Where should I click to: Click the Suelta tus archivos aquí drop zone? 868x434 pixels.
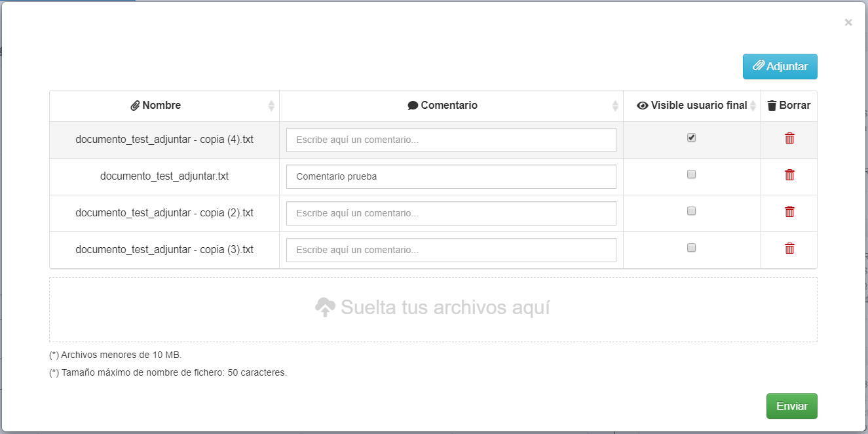coord(433,309)
